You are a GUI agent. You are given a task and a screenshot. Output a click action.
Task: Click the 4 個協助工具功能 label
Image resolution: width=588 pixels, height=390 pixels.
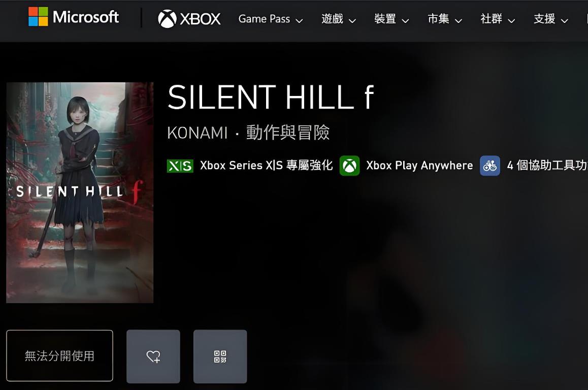pos(547,166)
